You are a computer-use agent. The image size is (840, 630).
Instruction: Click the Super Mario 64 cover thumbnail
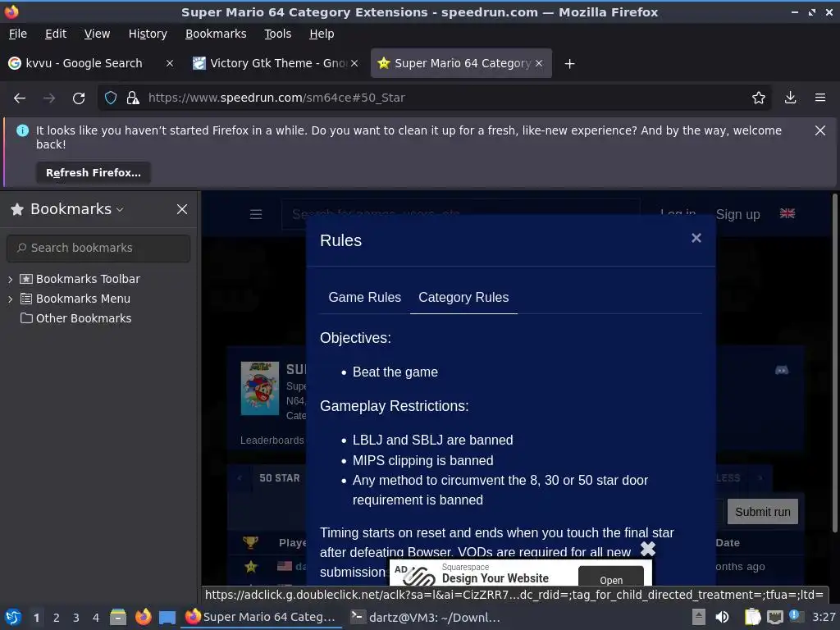coord(260,388)
